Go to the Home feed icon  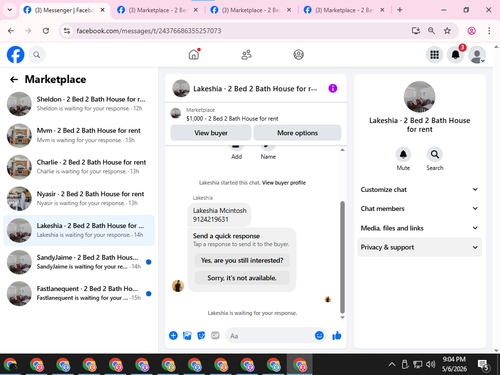click(194, 54)
